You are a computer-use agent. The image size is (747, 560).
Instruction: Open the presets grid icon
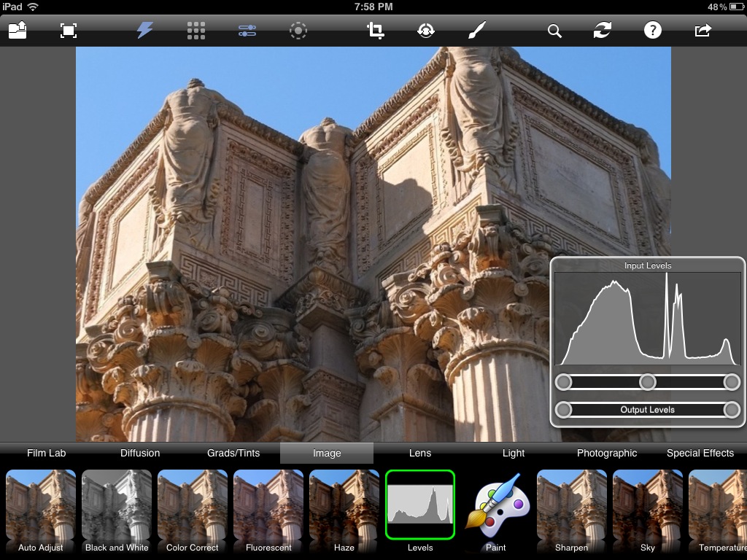coord(196,31)
